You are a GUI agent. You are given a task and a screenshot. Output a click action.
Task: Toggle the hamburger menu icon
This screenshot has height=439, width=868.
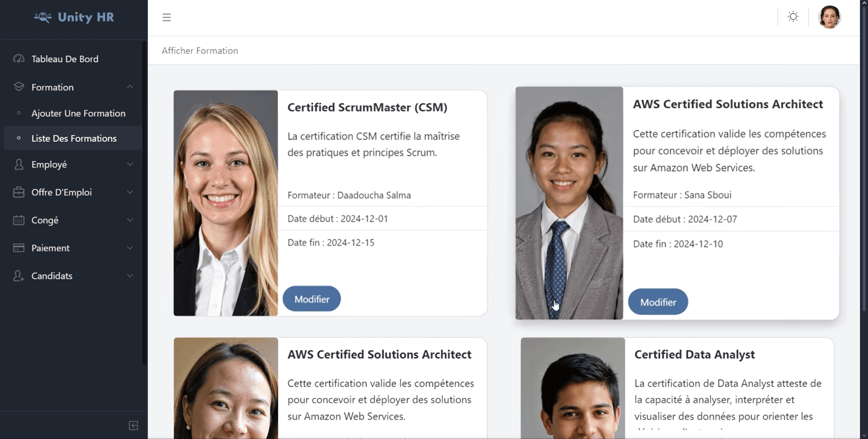tap(167, 17)
